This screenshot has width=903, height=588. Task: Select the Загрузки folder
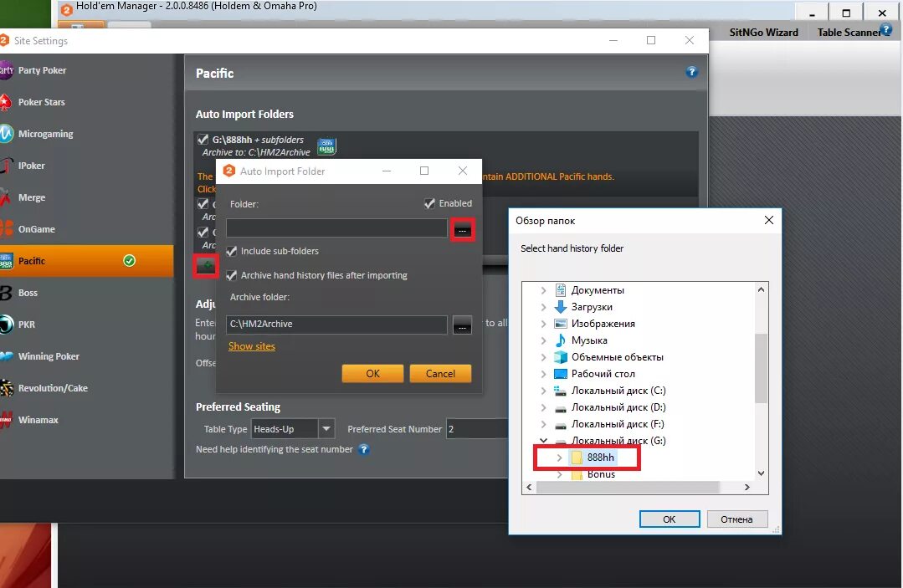tap(592, 307)
